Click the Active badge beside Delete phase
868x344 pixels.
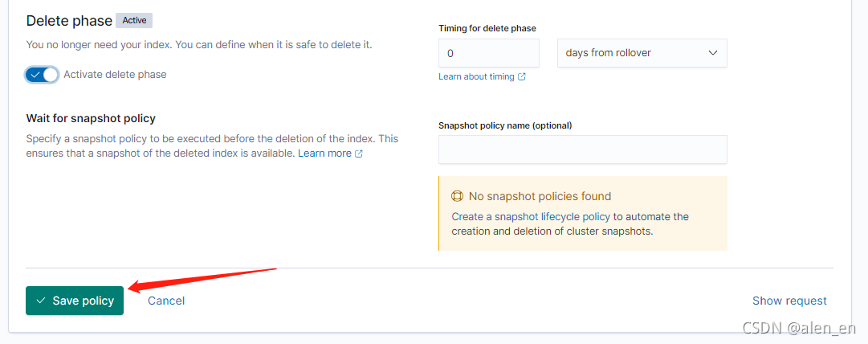[x=134, y=21]
